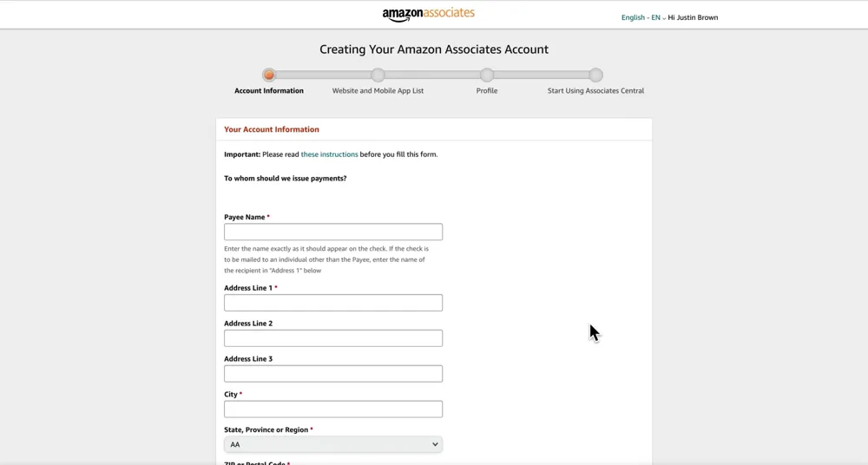The width and height of the screenshot is (868, 465).
Task: Select the Account Information step label
Action: pos(269,91)
